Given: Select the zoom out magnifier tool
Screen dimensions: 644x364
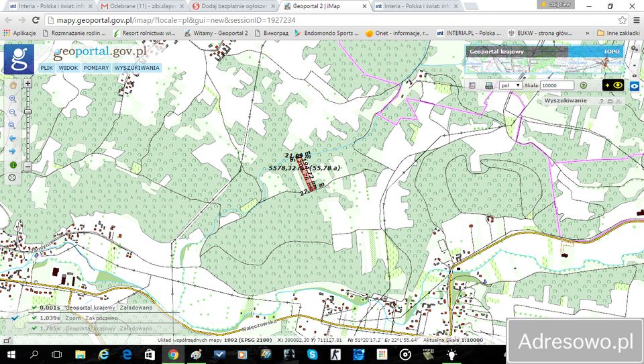Looking at the screenshot, I should coord(12,112).
